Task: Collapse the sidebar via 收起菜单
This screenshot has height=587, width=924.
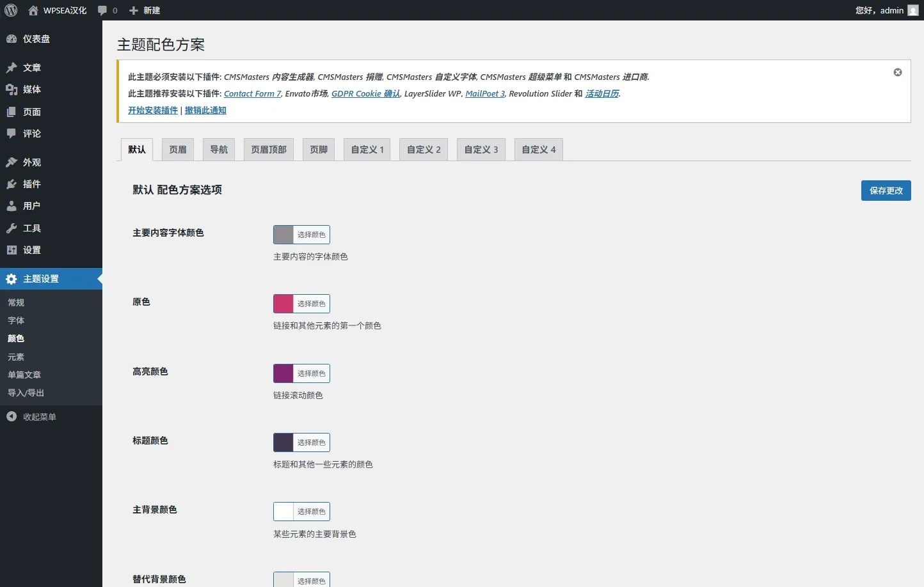Action: point(39,417)
